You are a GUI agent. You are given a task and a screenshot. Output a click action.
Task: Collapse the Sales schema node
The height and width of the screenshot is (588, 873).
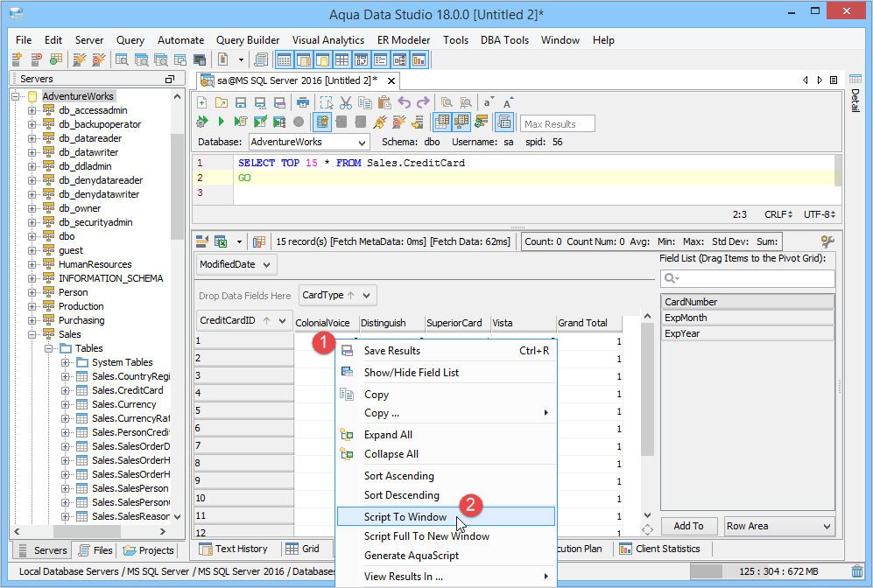(32, 334)
